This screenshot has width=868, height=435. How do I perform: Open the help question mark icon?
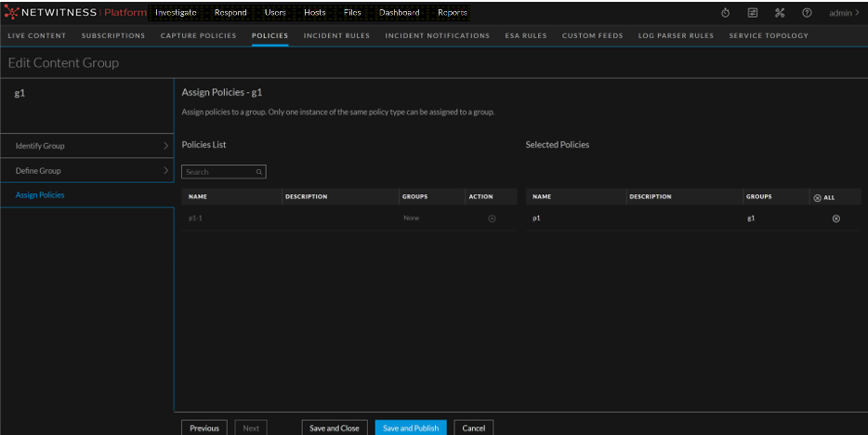[807, 13]
